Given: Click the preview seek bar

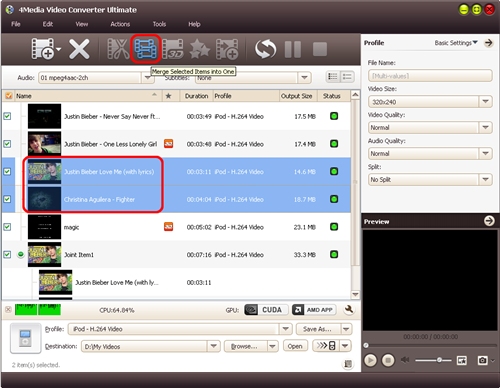Looking at the screenshot, I should pos(430,345).
